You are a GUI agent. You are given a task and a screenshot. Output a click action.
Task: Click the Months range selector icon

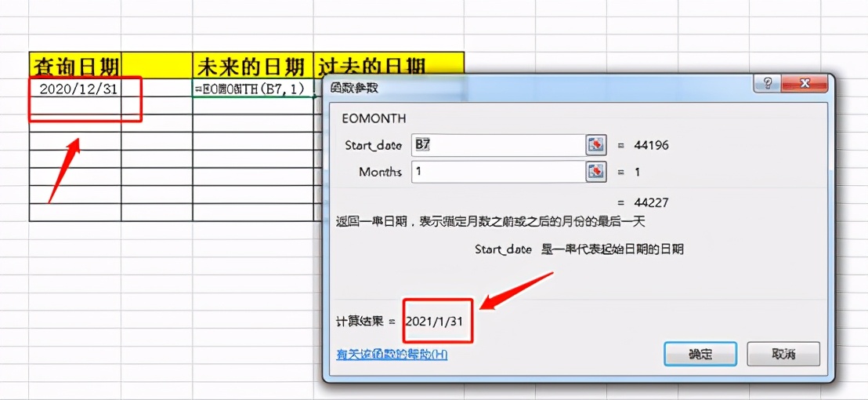coord(595,171)
